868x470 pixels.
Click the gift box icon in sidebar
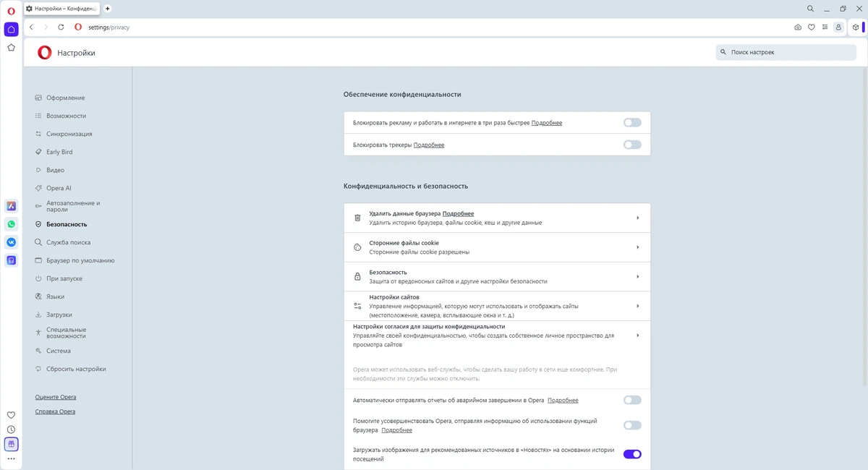pos(11,444)
